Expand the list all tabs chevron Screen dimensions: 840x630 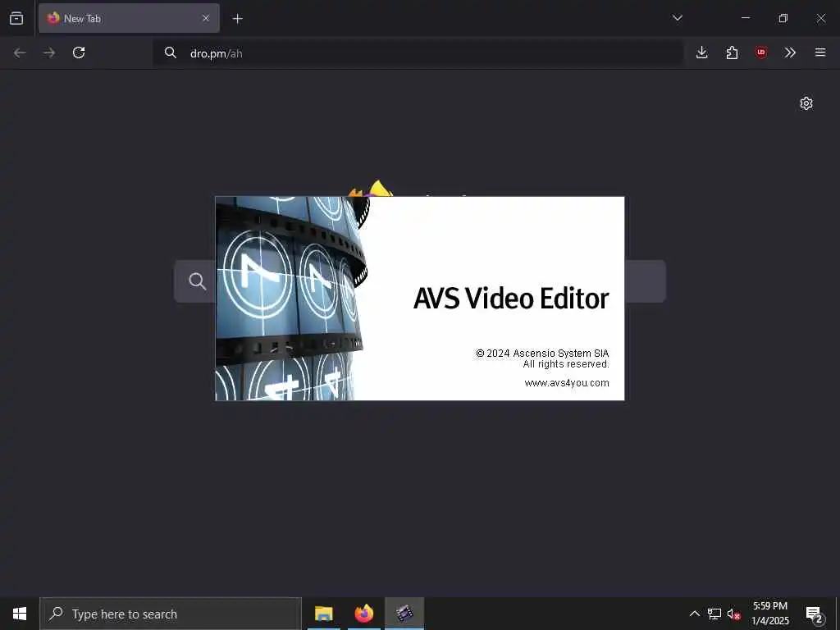[677, 18]
